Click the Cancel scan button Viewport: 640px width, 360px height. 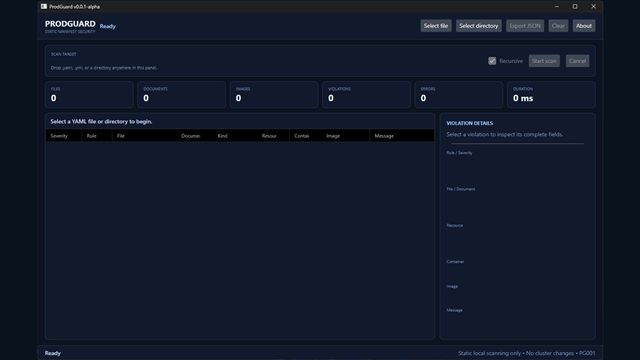(x=577, y=61)
